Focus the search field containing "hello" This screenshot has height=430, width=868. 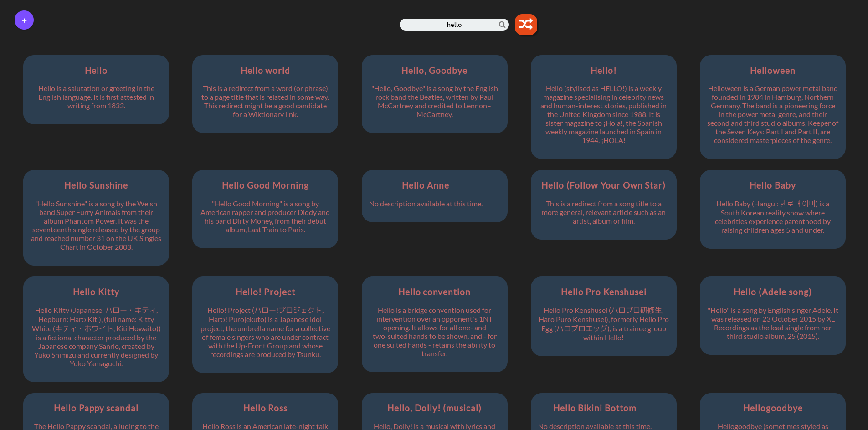coord(454,25)
